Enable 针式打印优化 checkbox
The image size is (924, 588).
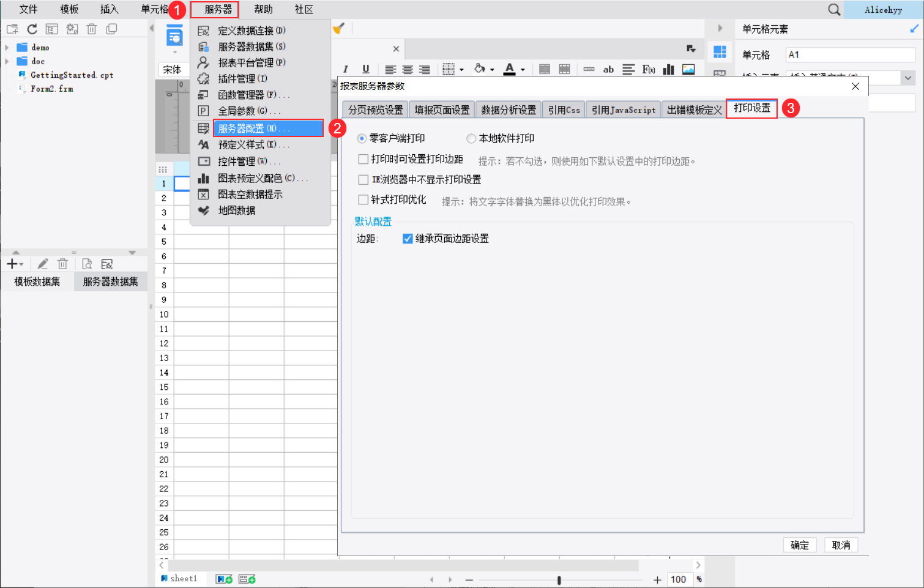(x=363, y=200)
